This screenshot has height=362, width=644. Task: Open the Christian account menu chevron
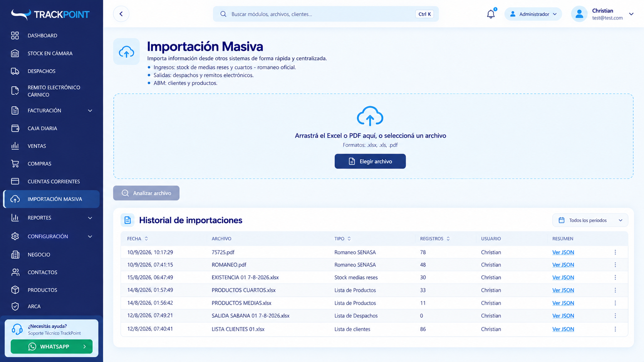[x=631, y=14]
